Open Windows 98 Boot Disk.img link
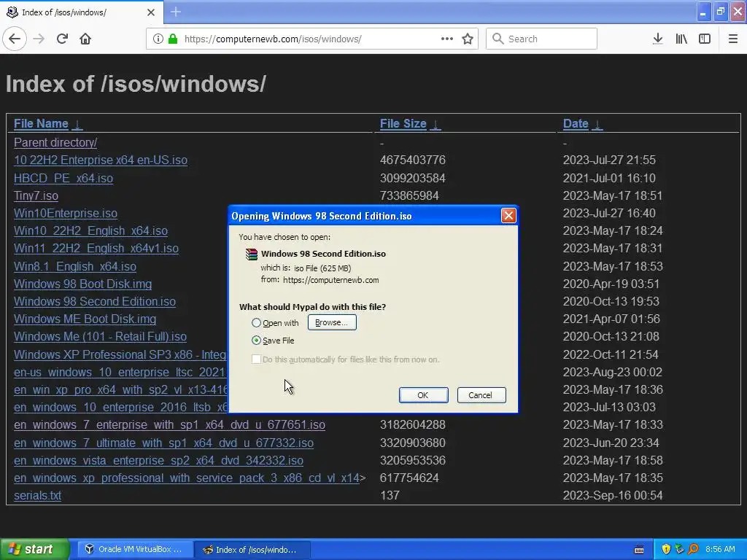This screenshot has width=747, height=560. tap(83, 284)
